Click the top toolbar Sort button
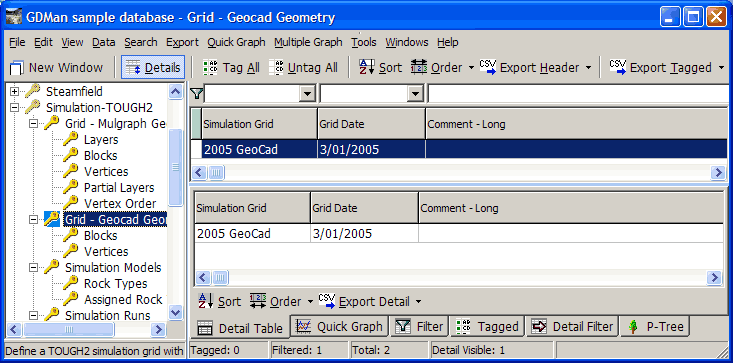 click(380, 68)
